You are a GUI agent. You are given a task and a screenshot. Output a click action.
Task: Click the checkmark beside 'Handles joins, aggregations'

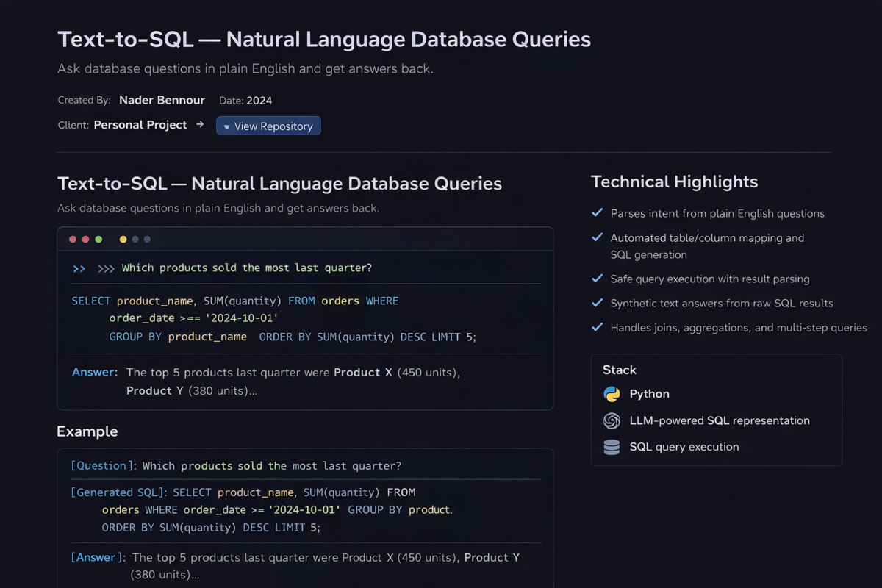click(x=597, y=327)
